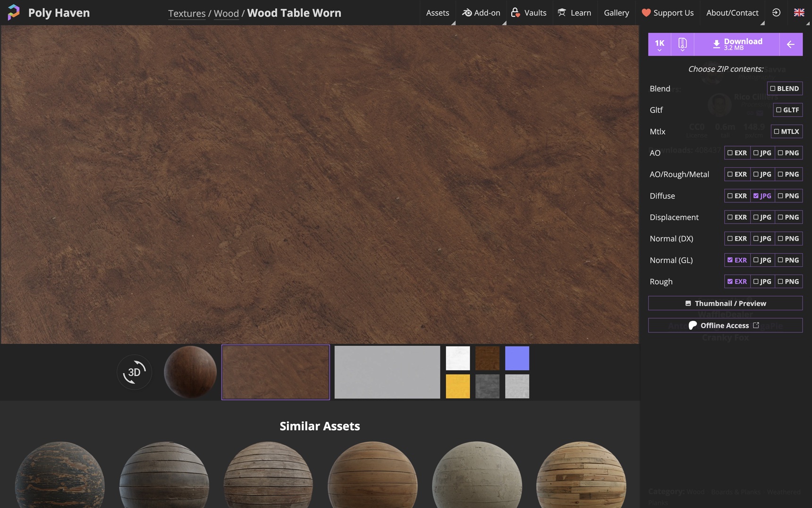Check EXR for the Diffuse map

[737, 196]
